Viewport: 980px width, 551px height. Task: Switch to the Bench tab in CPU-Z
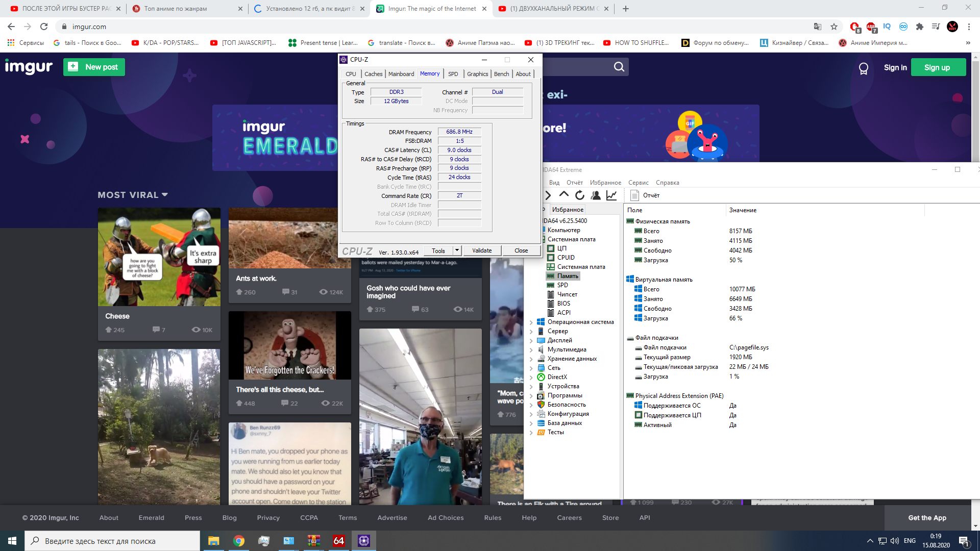click(x=501, y=74)
